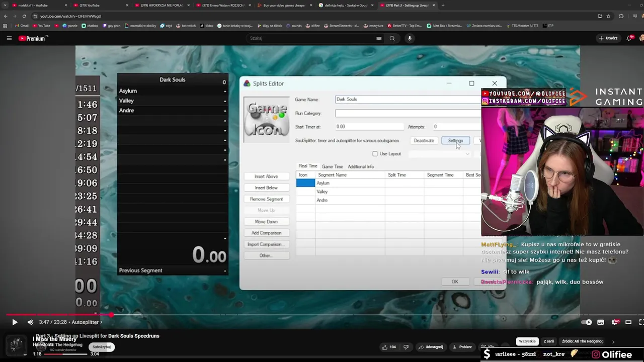Click the SoulSplitter Settings button
The image size is (644, 362).
point(455,141)
